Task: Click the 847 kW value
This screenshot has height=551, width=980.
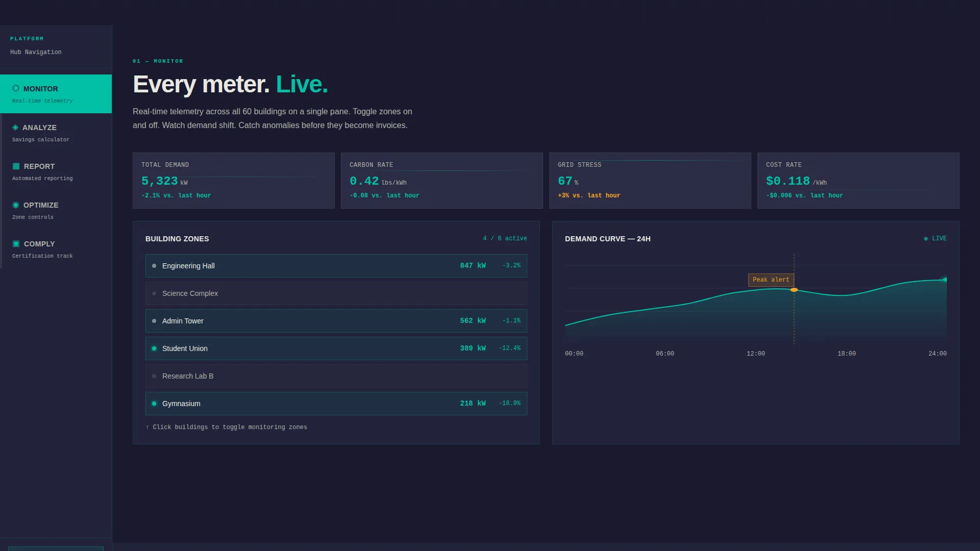Action: (473, 265)
